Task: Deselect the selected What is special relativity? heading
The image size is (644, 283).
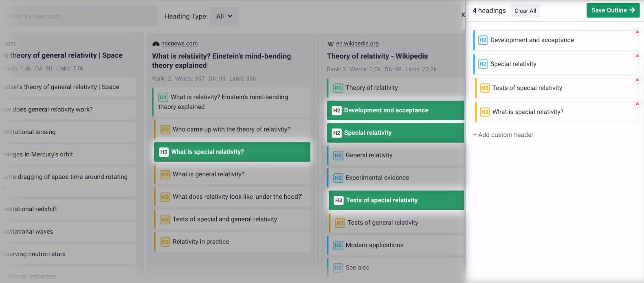Action: tap(232, 152)
